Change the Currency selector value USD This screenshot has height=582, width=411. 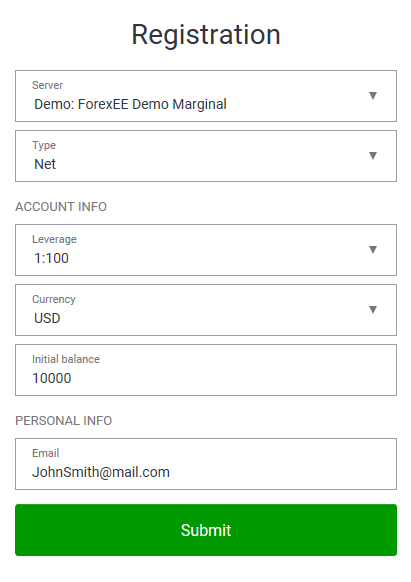[206, 310]
